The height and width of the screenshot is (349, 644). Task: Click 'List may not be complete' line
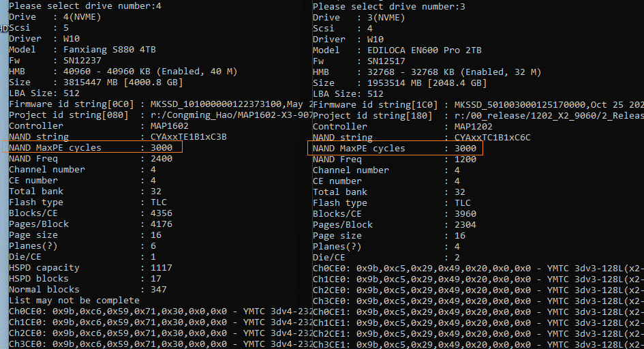coord(74,301)
